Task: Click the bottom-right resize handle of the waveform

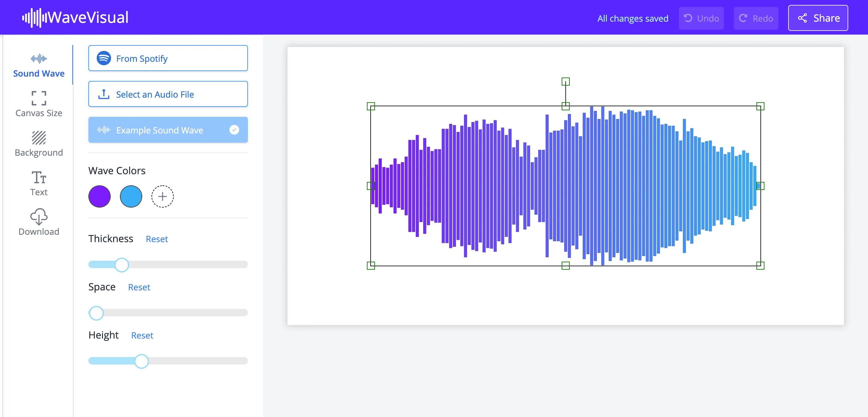Action: pyautogui.click(x=760, y=265)
